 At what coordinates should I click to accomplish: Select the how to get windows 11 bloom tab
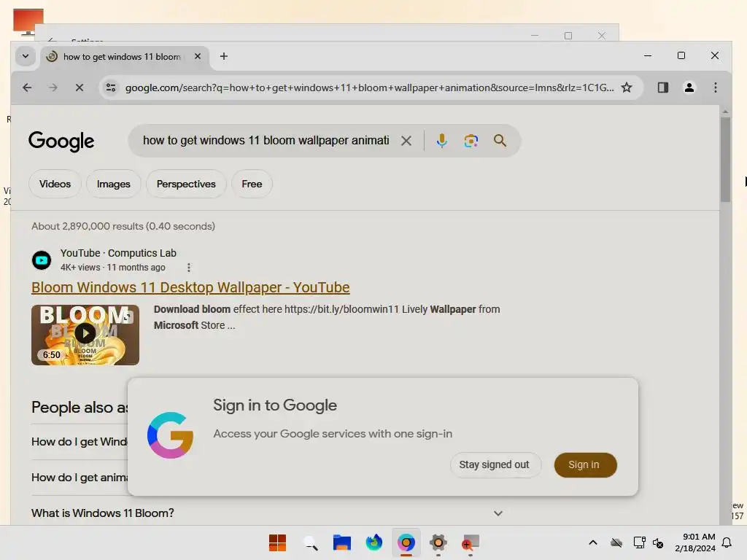point(122,57)
